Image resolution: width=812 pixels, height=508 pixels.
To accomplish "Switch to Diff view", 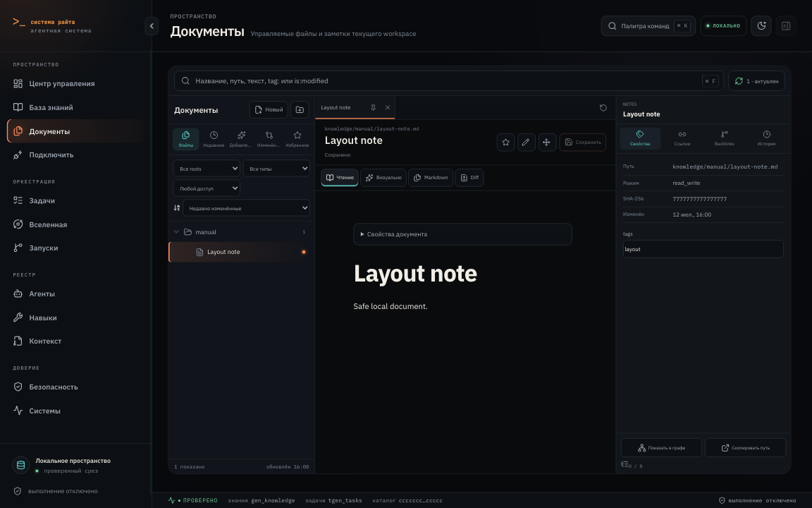I will pos(469,177).
